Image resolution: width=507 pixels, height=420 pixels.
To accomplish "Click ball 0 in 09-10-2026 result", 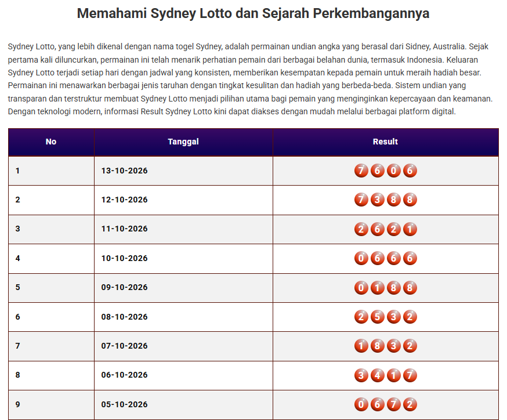I will (361, 288).
